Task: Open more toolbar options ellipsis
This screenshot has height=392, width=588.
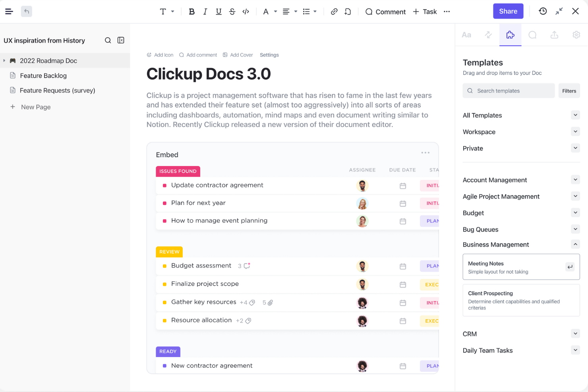Action: 447,12
